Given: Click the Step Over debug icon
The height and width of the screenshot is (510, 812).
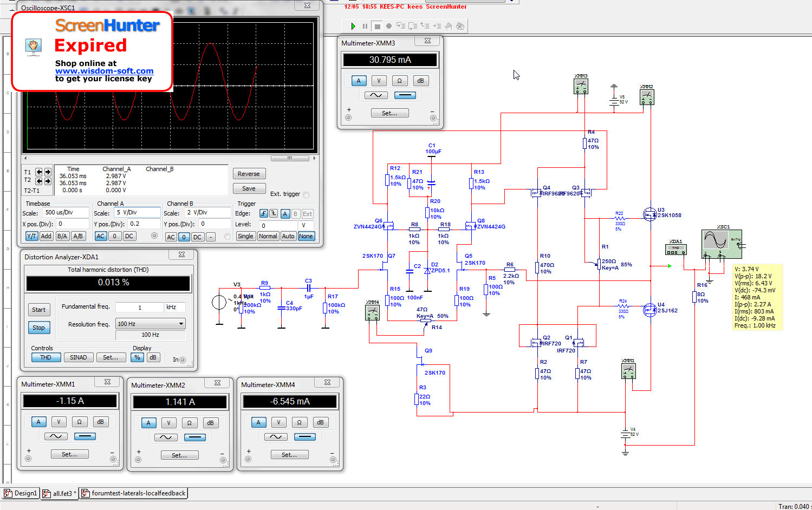Looking at the screenshot, I should coord(413,26).
